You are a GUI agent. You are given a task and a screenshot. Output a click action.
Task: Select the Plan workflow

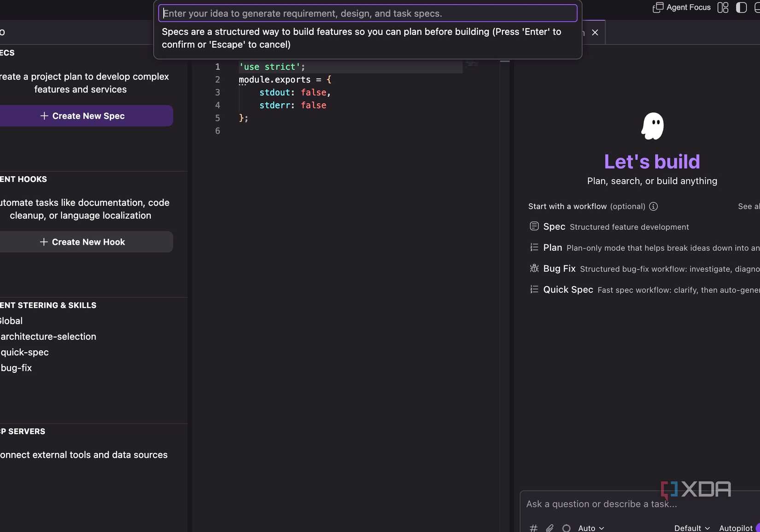point(644,248)
